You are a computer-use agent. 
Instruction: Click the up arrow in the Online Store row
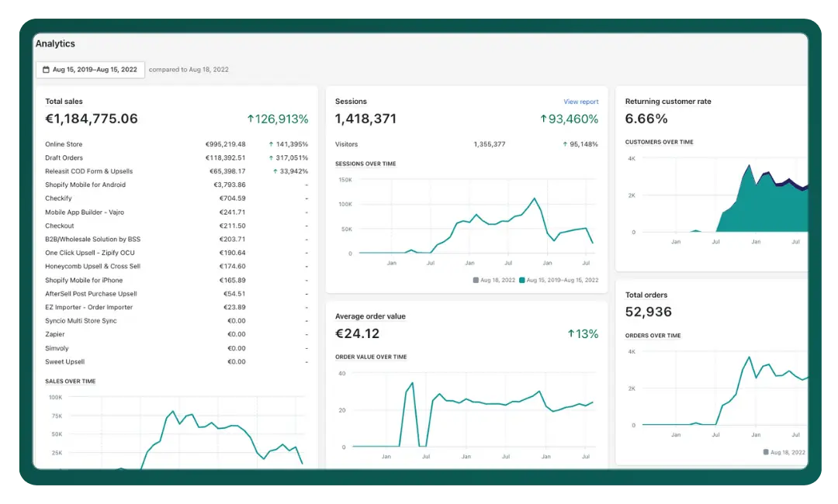(x=271, y=144)
